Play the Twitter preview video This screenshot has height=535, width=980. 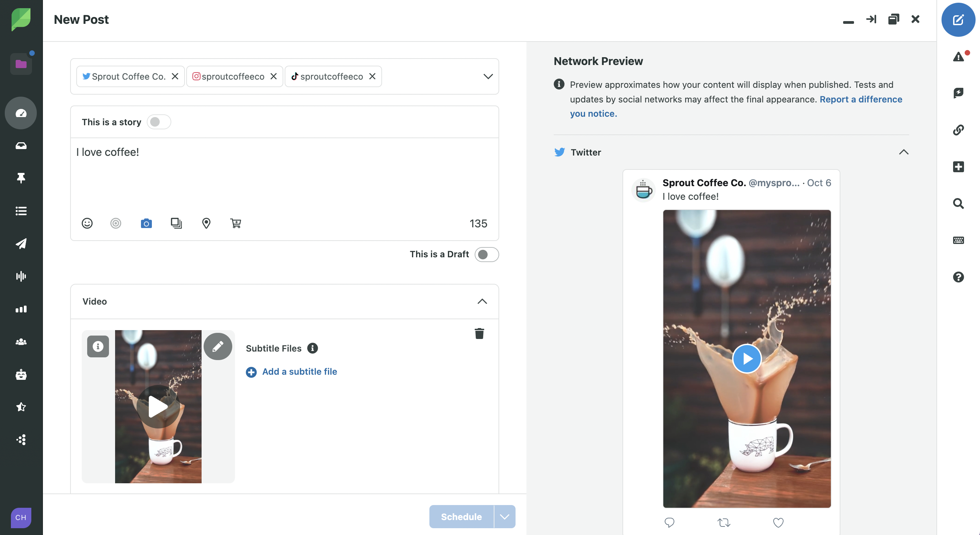pyautogui.click(x=746, y=359)
